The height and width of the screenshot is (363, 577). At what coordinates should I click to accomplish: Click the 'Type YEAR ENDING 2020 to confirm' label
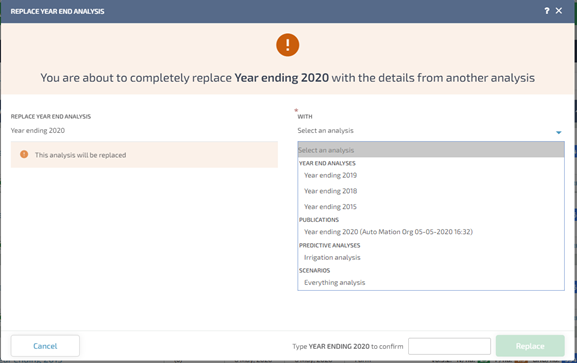348,346
